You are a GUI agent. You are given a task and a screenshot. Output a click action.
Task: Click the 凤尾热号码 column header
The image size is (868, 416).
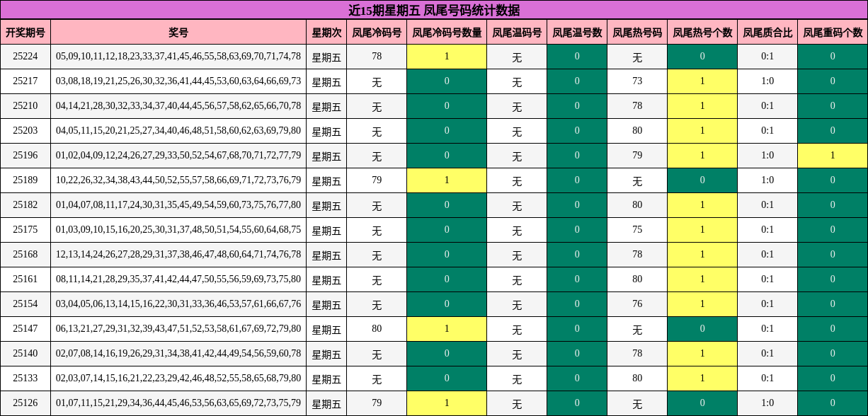(637, 32)
